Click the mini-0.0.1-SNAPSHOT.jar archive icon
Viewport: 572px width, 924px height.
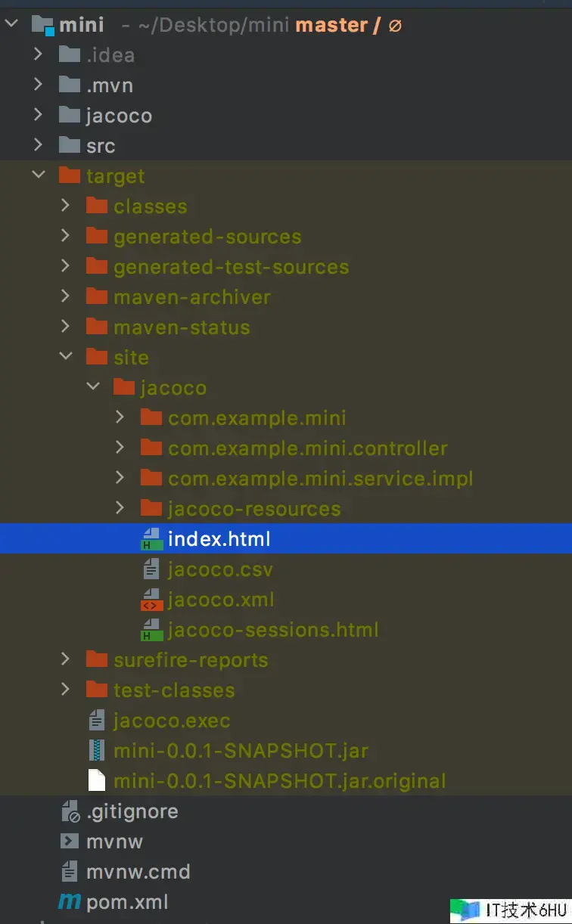coord(97,751)
